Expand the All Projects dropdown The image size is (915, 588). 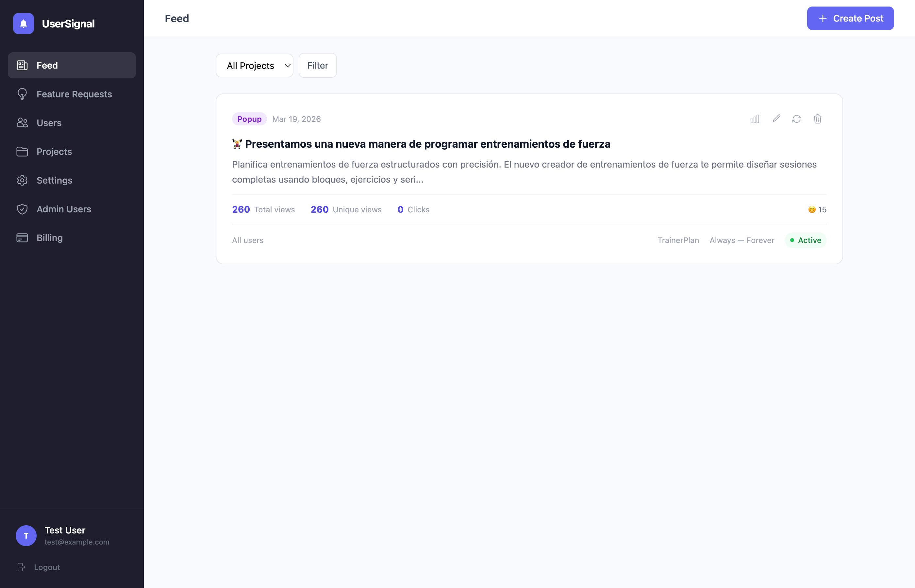tap(254, 66)
